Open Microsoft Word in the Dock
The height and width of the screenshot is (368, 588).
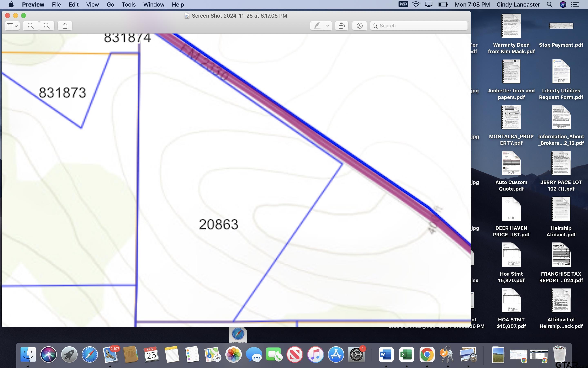point(386,354)
